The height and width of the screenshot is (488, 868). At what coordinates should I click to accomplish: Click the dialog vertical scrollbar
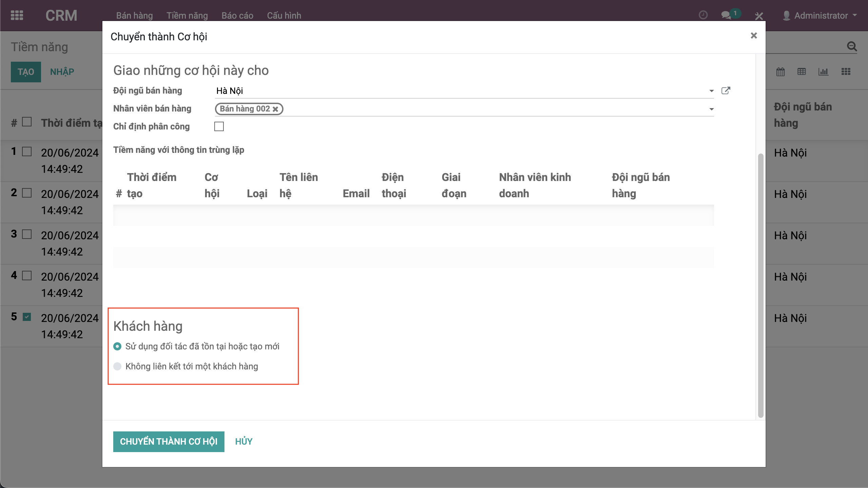point(761,285)
